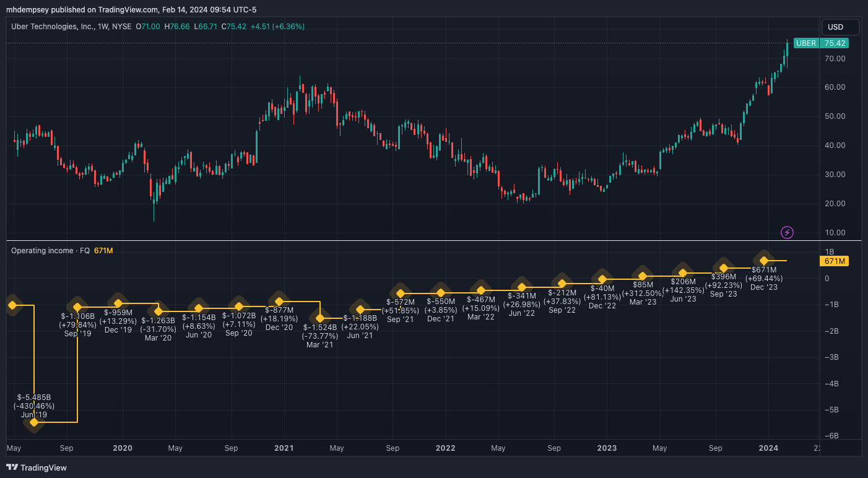Click the 2021 label on time axis
Viewport: 868px width, 478px height.
point(284,448)
